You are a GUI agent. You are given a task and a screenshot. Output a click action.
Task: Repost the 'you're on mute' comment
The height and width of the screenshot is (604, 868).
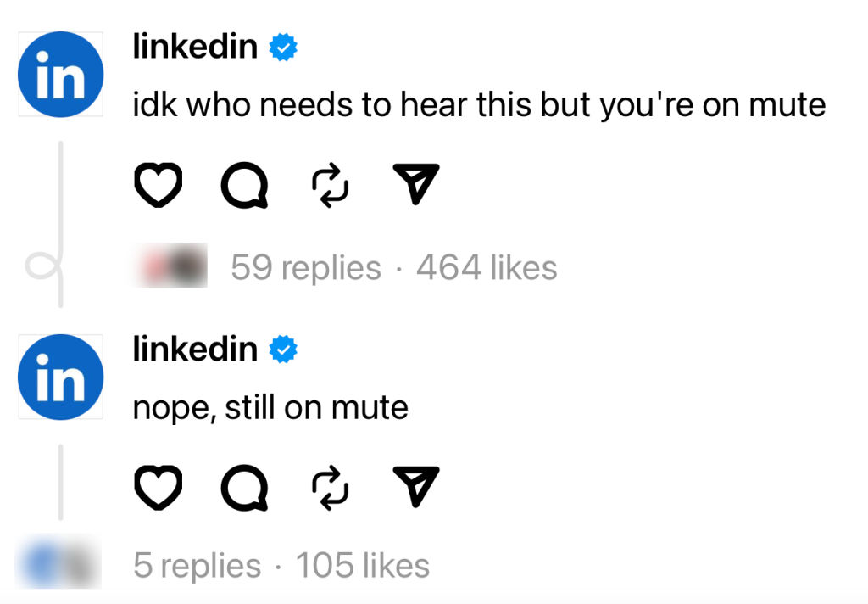(x=329, y=183)
